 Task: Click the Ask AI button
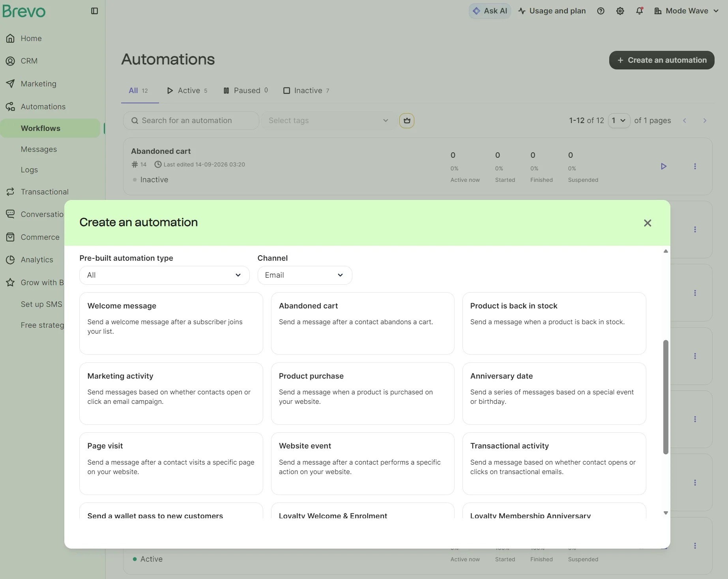pyautogui.click(x=490, y=11)
